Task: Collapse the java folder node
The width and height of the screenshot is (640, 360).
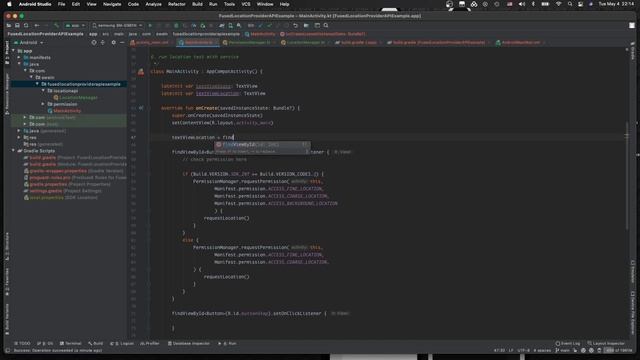Action: (x=19, y=64)
